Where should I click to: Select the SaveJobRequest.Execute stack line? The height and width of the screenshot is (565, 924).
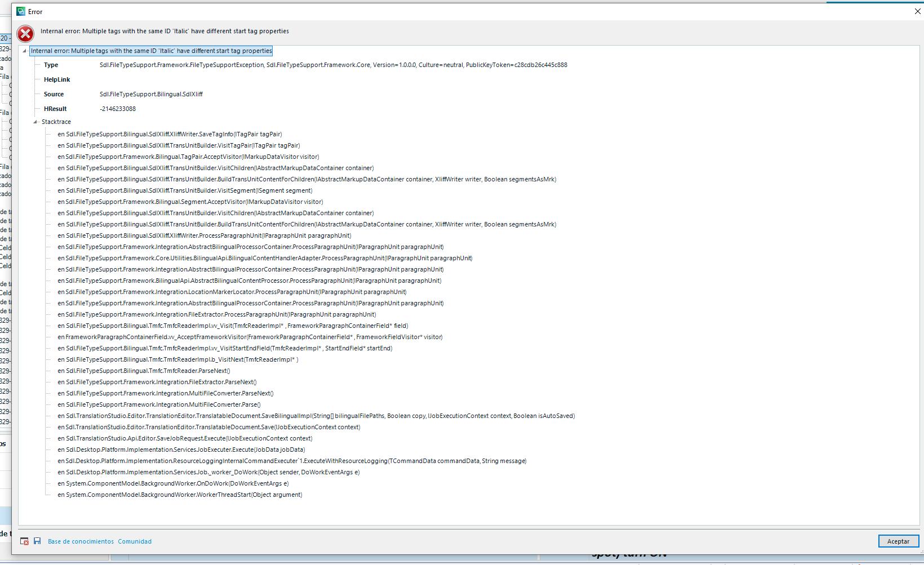click(185, 438)
